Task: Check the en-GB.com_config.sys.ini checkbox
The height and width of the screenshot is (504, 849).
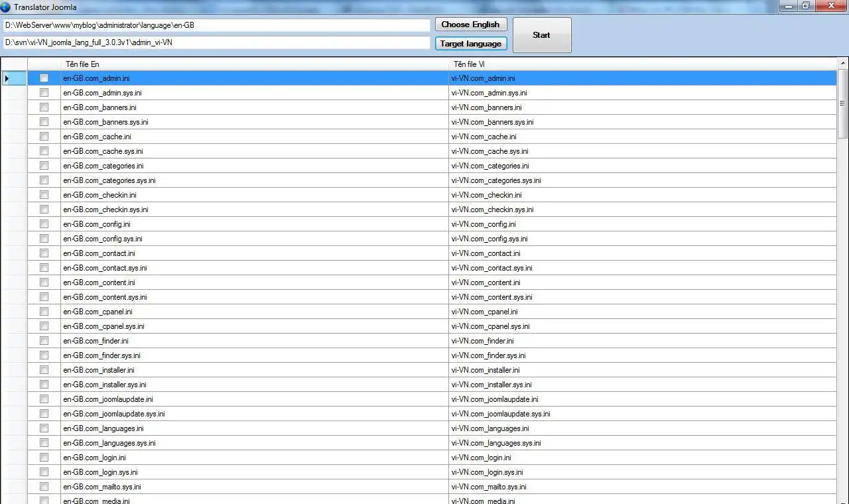Action: (44, 239)
